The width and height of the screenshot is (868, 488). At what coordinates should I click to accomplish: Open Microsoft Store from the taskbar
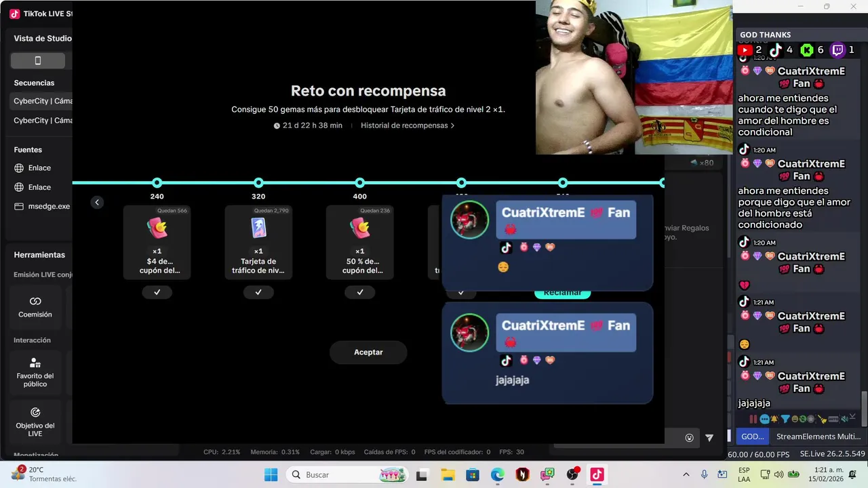pyautogui.click(x=472, y=474)
